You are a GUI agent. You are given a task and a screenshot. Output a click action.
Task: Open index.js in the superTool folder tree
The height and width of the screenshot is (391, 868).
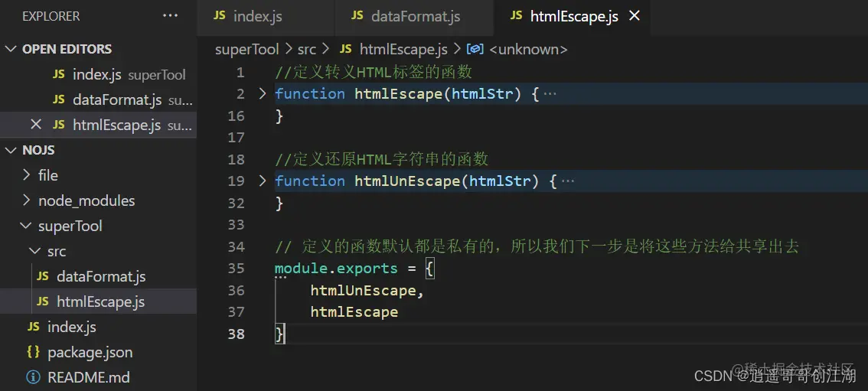pos(98,327)
